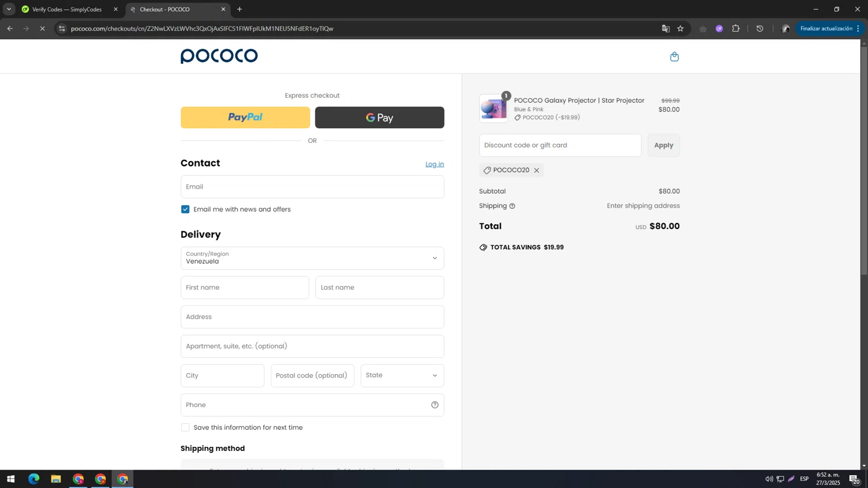This screenshot has width=868, height=488.
Task: Click the Google Translate icon in address bar
Action: point(665,28)
